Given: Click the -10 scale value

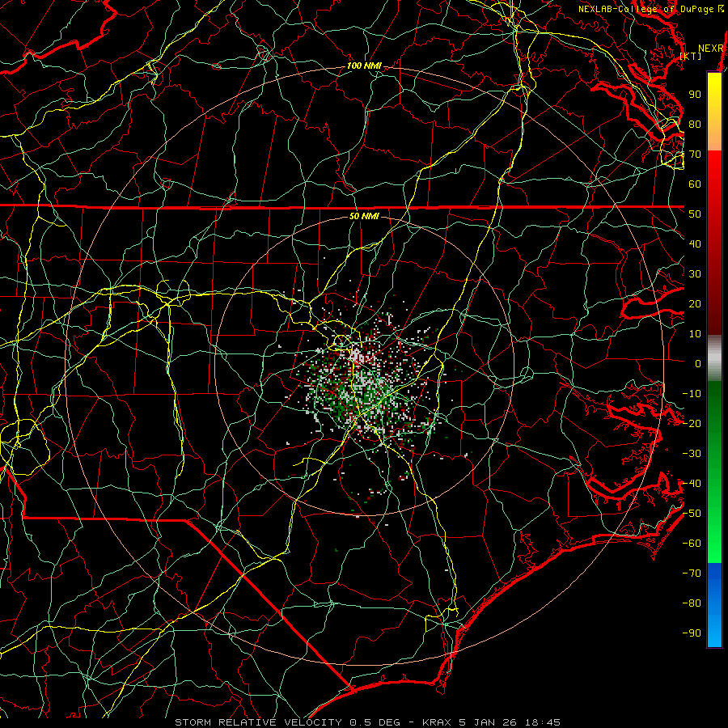Looking at the screenshot, I should point(692,394).
